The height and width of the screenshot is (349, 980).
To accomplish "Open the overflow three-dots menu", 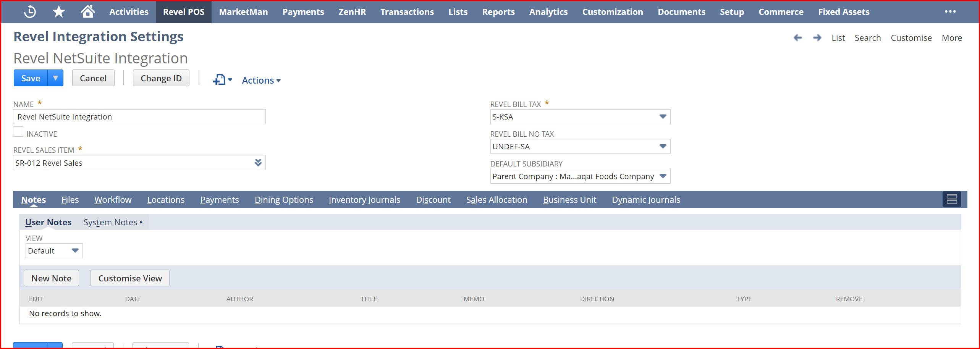I will [950, 12].
